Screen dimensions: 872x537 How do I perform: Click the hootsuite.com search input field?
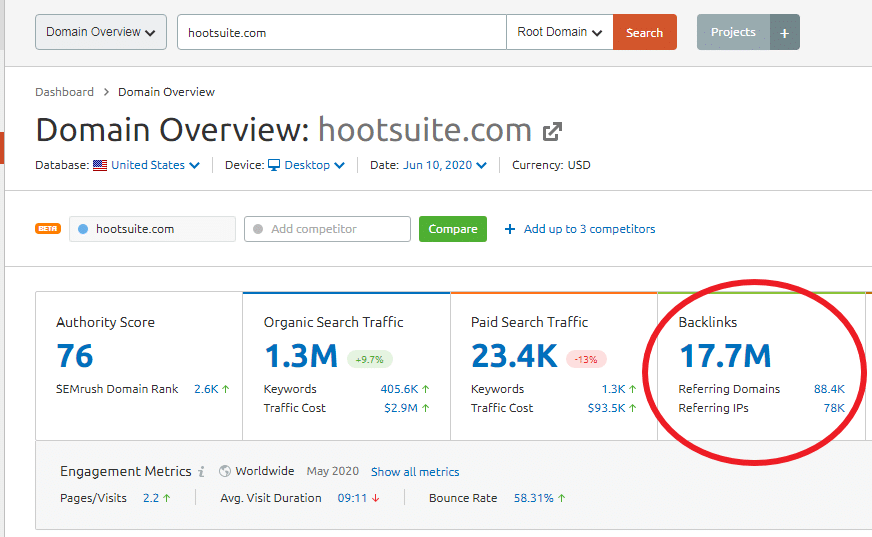341,32
